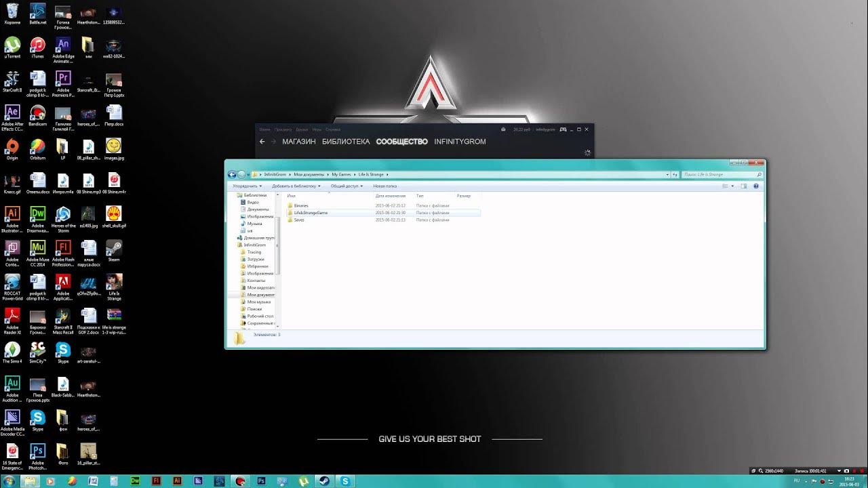Open the Binaries folder
The width and height of the screenshot is (868, 488).
point(301,205)
